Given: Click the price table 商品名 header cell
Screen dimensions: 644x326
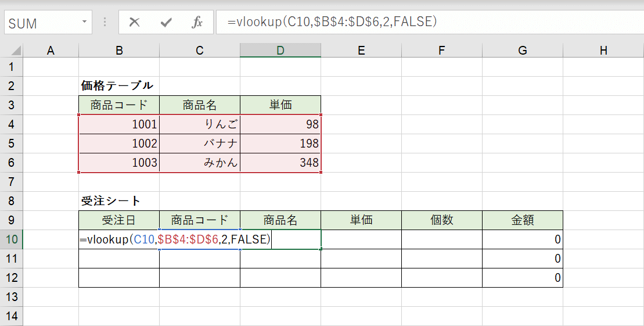Looking at the screenshot, I should [x=200, y=105].
